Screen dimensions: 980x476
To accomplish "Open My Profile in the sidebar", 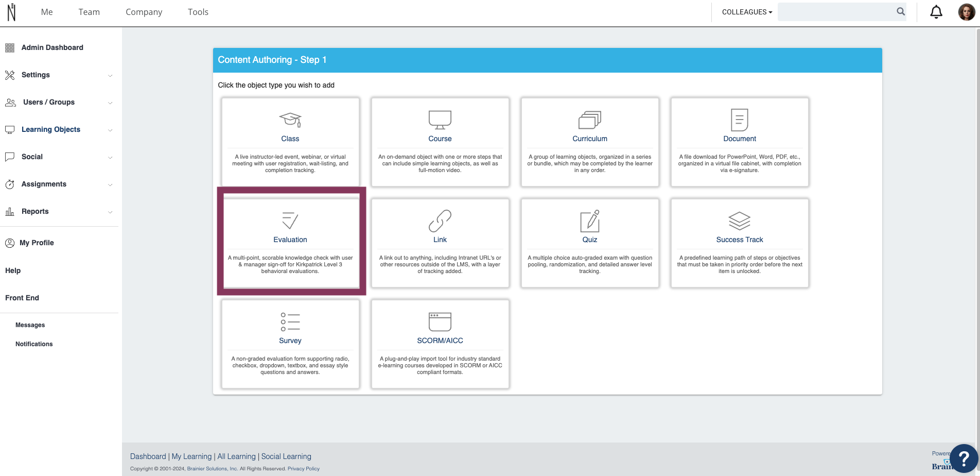I will (x=37, y=243).
